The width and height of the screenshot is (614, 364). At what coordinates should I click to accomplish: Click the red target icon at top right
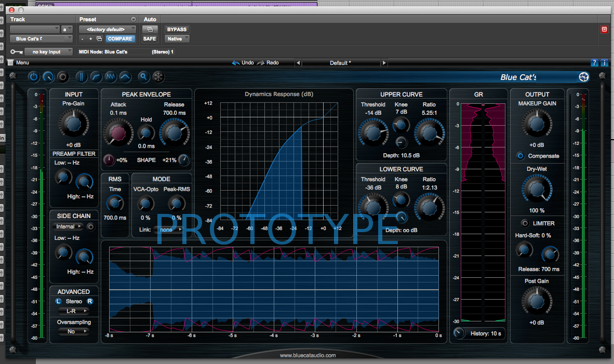pos(604,30)
